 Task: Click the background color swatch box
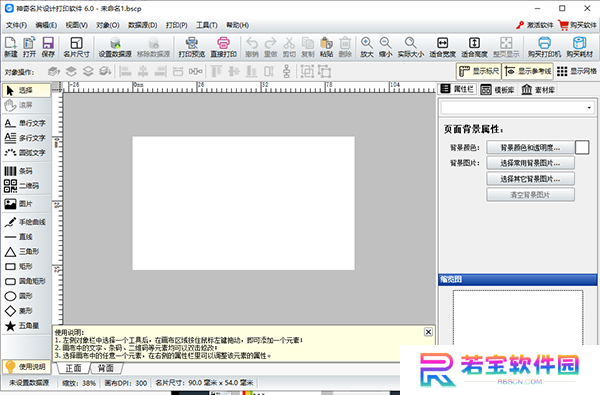point(582,147)
